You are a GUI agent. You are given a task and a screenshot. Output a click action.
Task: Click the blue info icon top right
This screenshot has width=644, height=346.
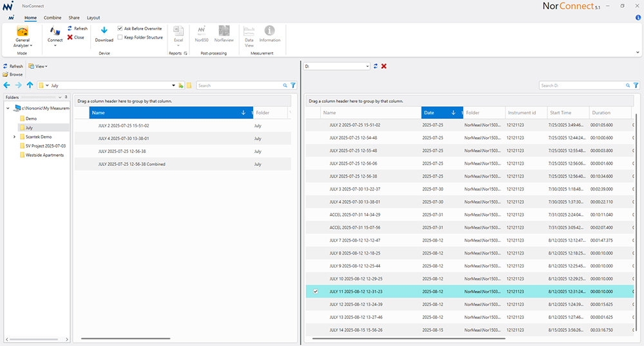(638, 17)
